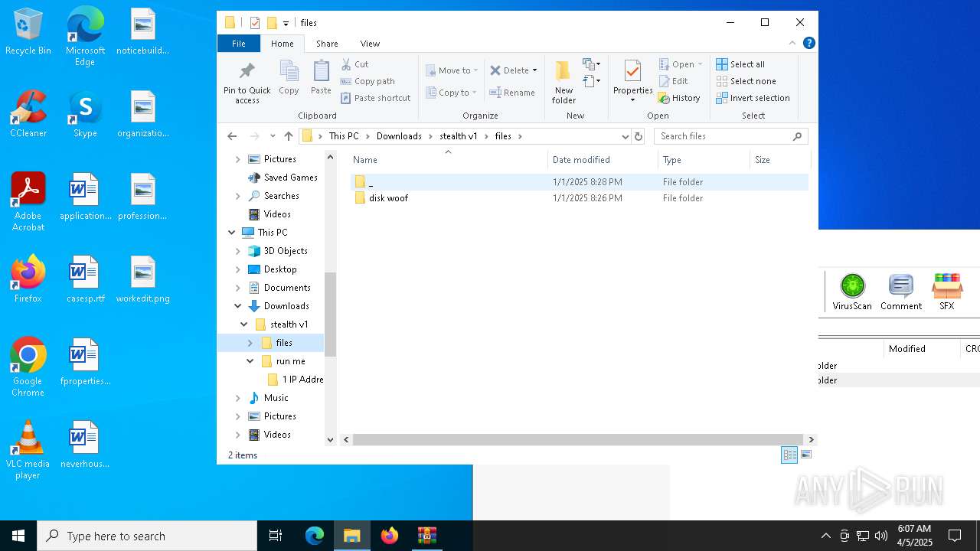
Task: Switch to the View ribbon tab
Action: 370,44
